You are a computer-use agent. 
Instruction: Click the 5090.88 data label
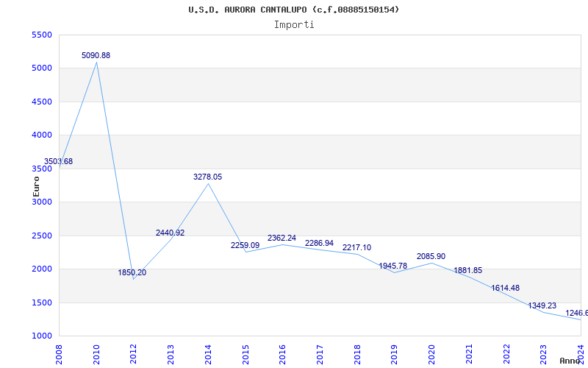tap(96, 56)
